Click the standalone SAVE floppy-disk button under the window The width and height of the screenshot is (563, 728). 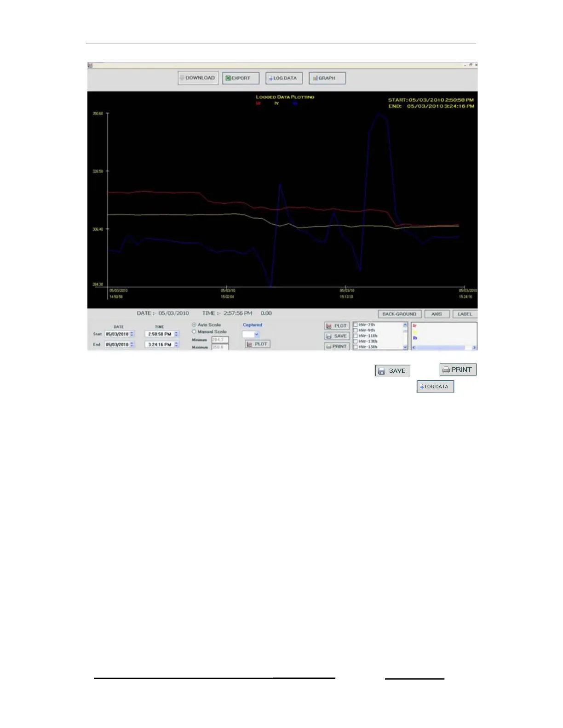pyautogui.click(x=392, y=371)
